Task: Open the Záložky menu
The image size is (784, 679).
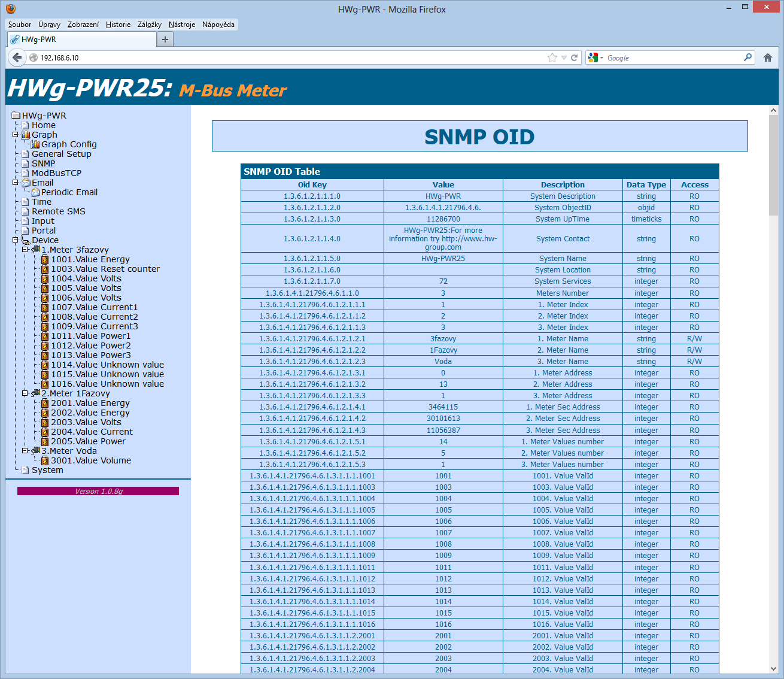Action: point(150,25)
